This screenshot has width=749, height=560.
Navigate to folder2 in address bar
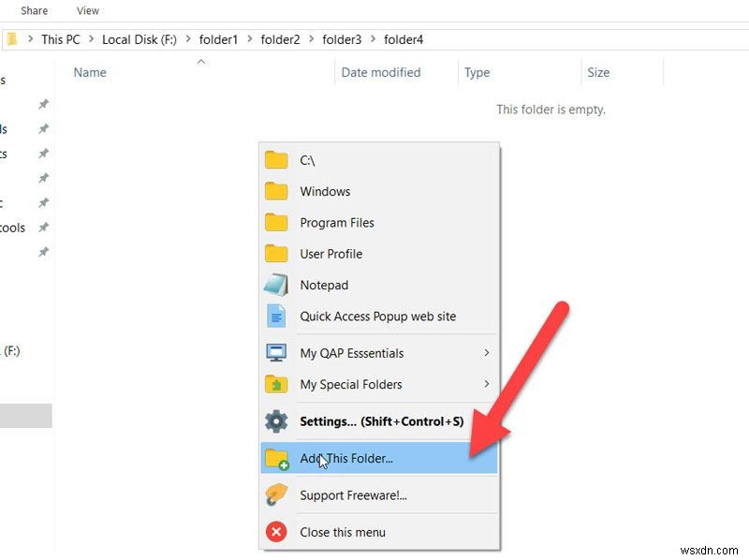pos(280,39)
